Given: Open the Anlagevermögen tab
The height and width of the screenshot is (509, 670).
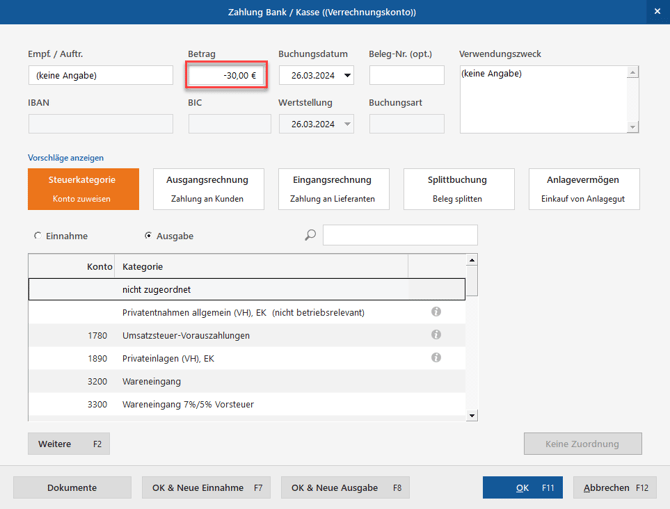Looking at the screenshot, I should pyautogui.click(x=582, y=189).
